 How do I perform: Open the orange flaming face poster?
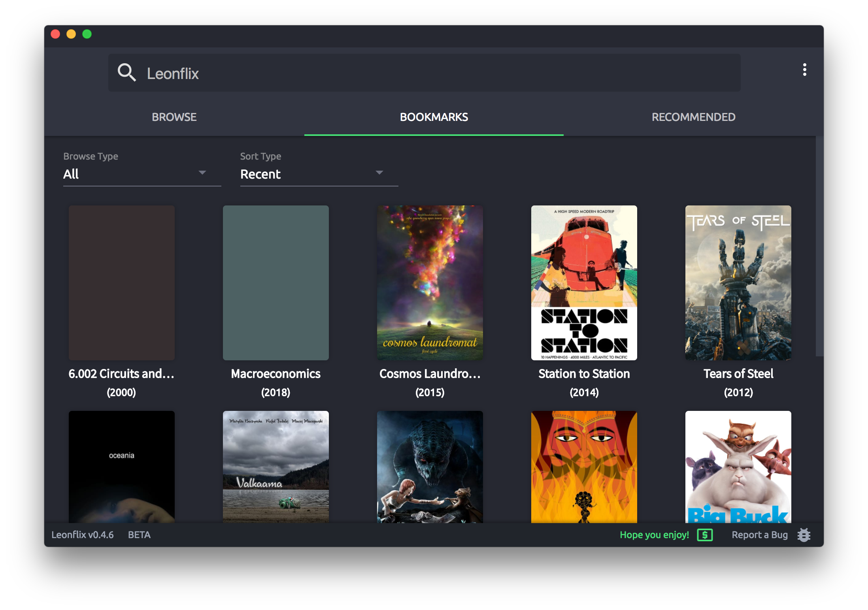[584, 467]
